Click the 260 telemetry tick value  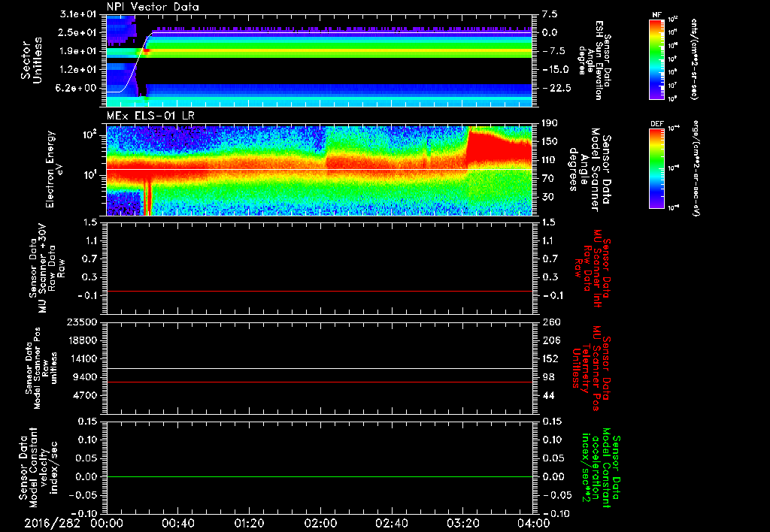pyautogui.click(x=550, y=322)
